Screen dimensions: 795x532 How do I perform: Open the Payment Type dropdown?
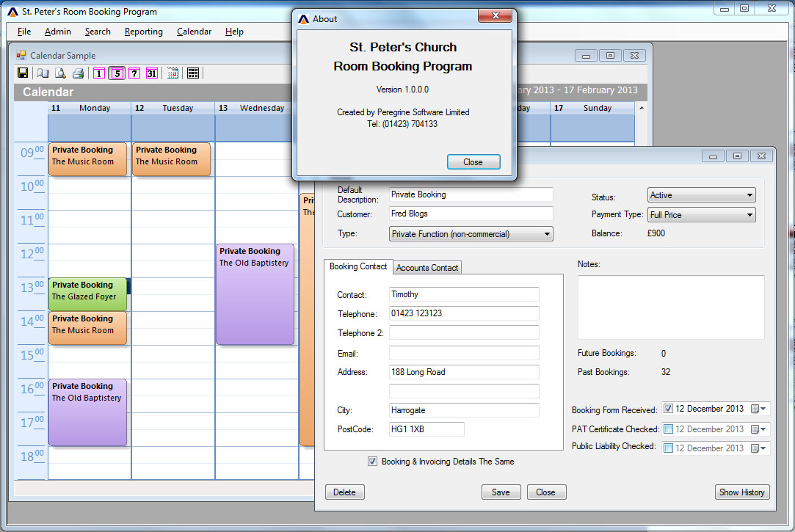(701, 215)
